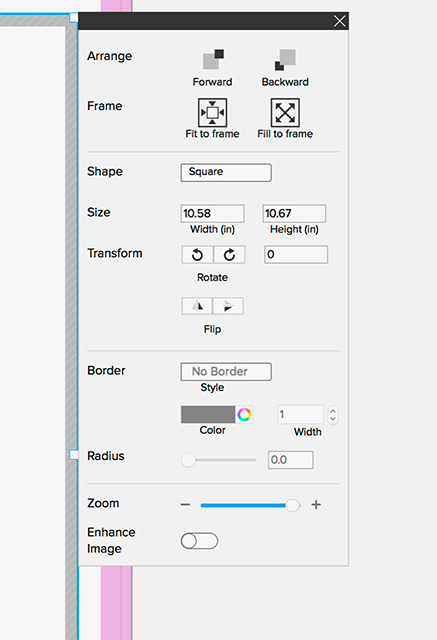This screenshot has height=640, width=437.
Task: Close the properties panel
Action: (339, 21)
